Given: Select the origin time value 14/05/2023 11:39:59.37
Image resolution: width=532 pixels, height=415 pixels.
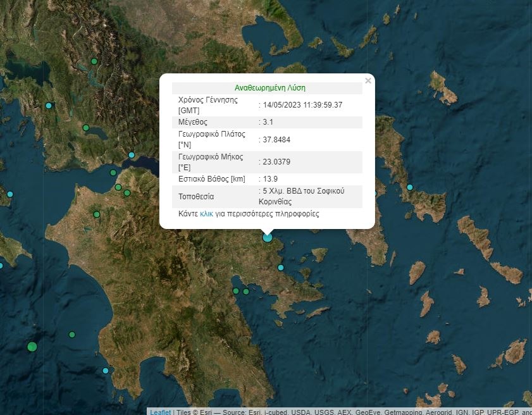Looking at the screenshot, I should coord(302,105).
